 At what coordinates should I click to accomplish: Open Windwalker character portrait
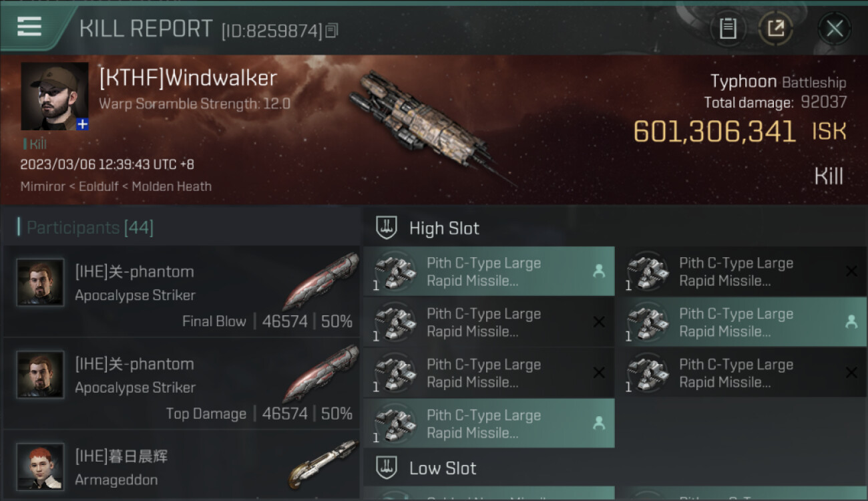(x=54, y=96)
